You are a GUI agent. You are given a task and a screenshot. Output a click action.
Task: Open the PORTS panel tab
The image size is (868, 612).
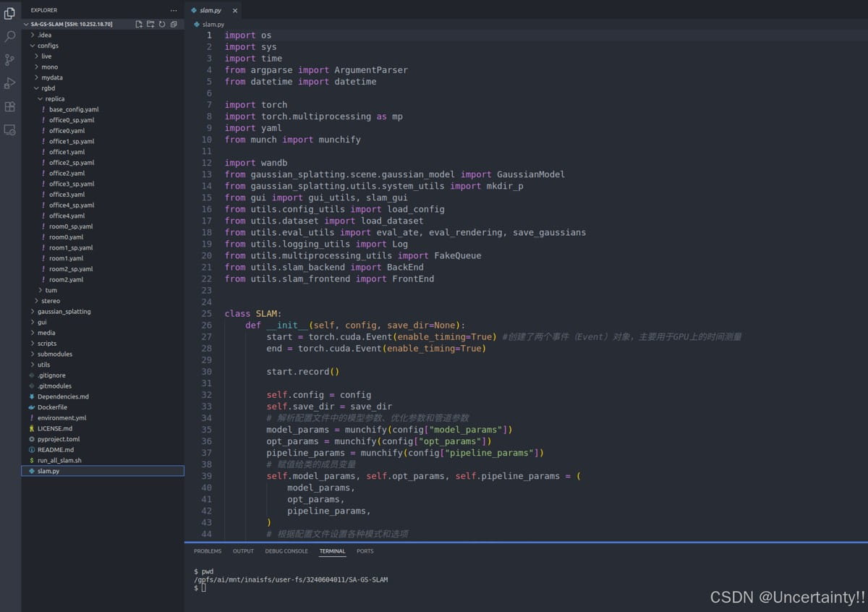[x=365, y=551]
